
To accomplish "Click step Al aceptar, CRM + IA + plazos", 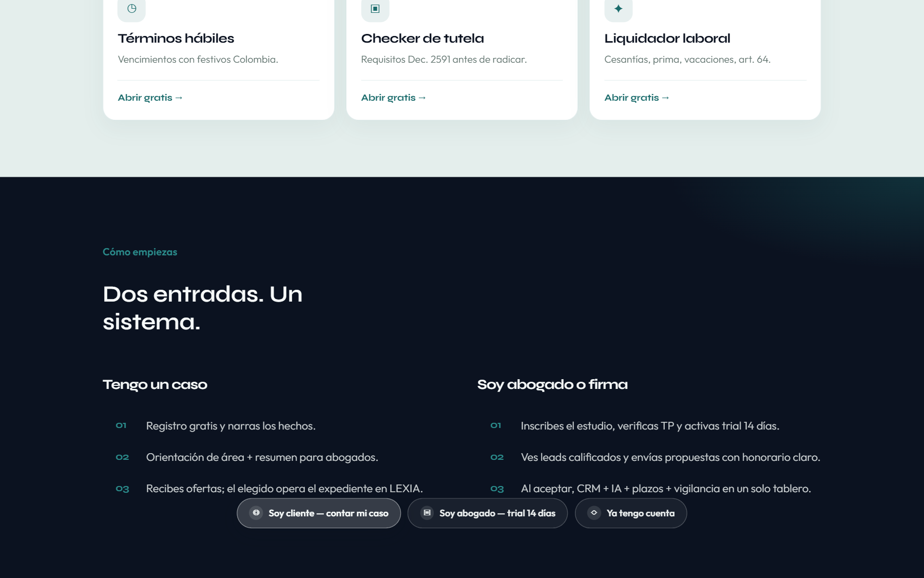I will pos(666,489).
